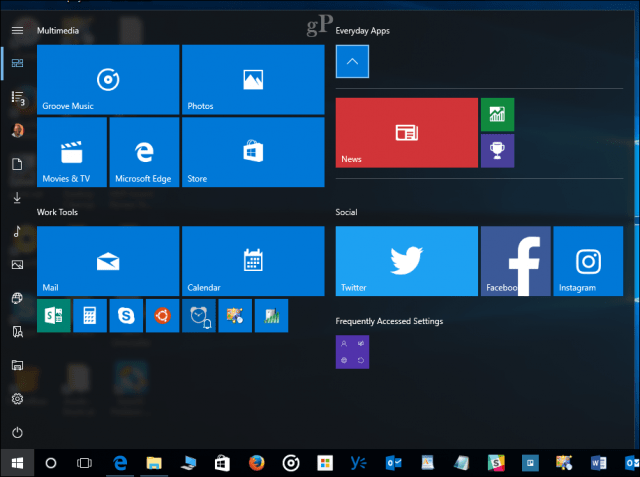Viewport: 640px width, 477px height.
Task: Open the green bar chart tile in Work Tools
Action: (x=271, y=316)
